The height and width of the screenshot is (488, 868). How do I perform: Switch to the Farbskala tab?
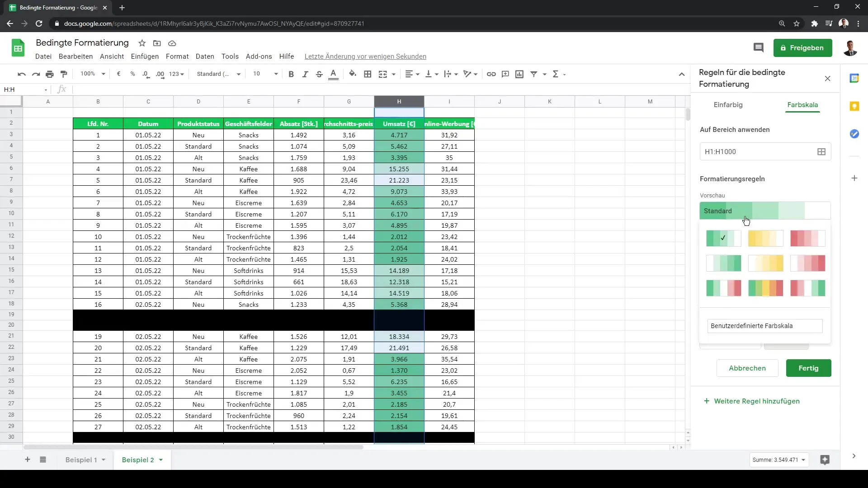click(x=802, y=105)
